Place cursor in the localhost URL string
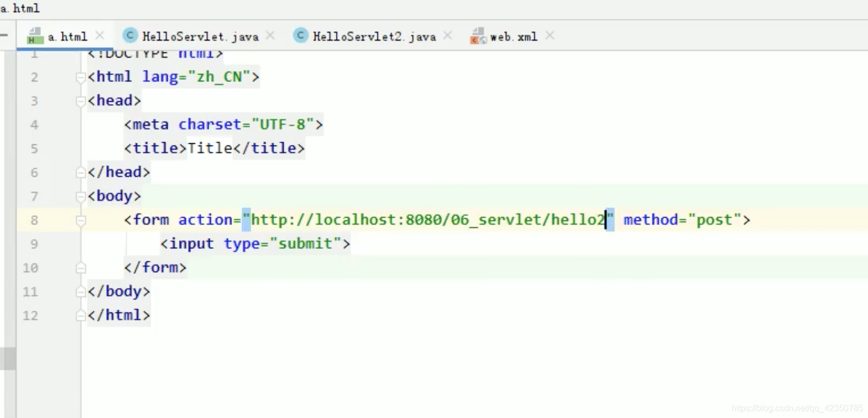 [x=428, y=220]
